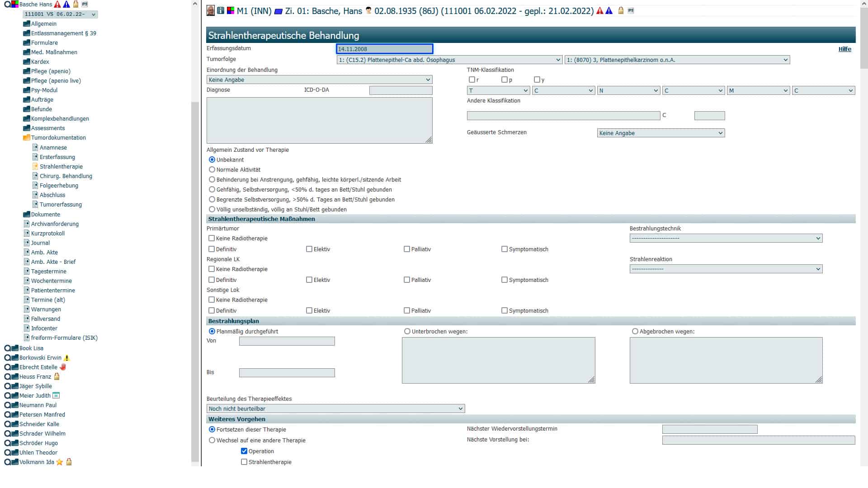Open the Hilfe link
Image resolution: width=868 pixels, height=488 pixels.
pyautogui.click(x=844, y=49)
